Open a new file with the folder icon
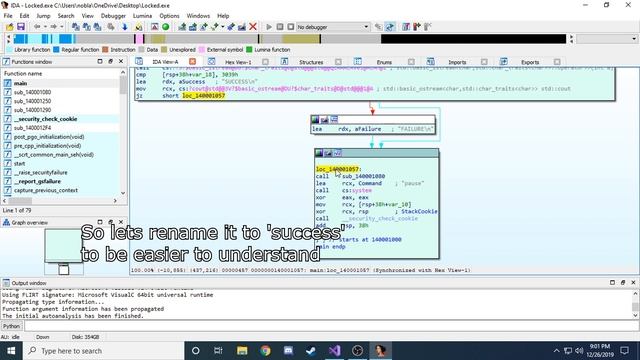The height and width of the screenshot is (360, 640). (x=9, y=27)
